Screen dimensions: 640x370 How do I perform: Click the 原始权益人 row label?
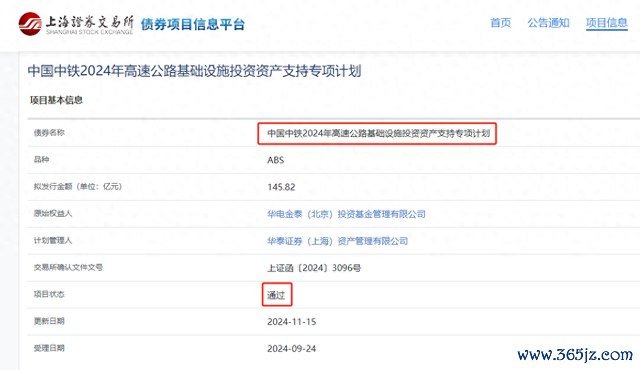53,213
